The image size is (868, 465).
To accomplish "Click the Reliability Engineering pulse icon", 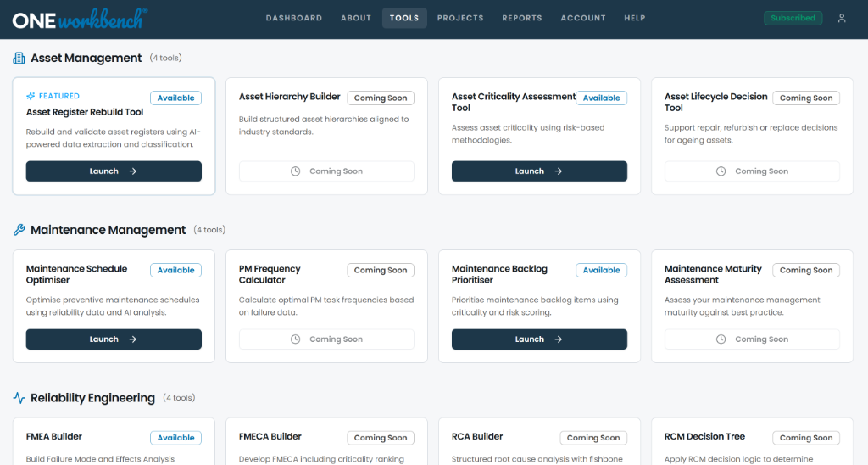I will pyautogui.click(x=19, y=398).
